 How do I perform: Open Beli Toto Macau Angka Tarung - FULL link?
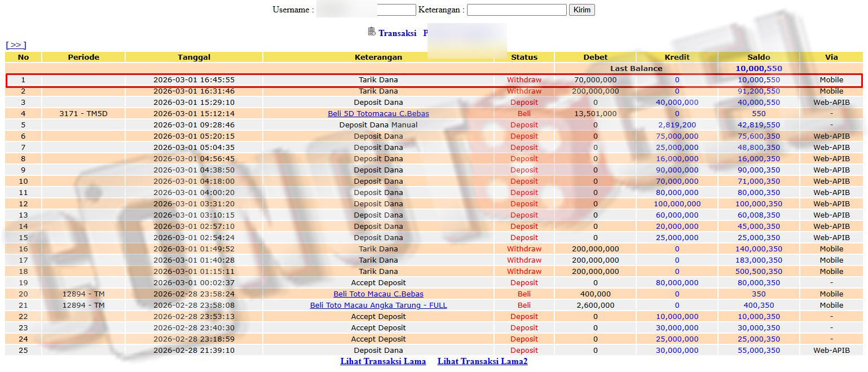(378, 305)
